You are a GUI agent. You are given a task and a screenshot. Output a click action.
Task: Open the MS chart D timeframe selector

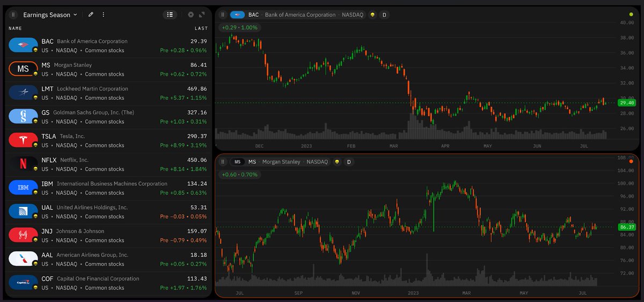(348, 162)
